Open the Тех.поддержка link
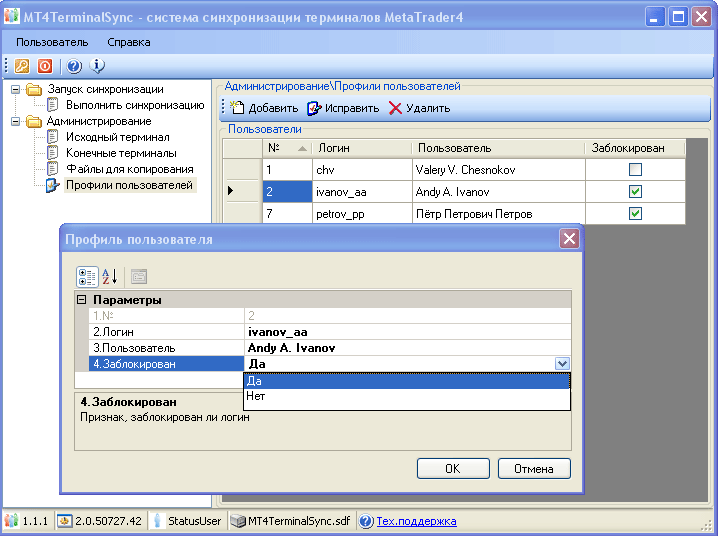Screen dimensions: 718x536 pos(416,521)
